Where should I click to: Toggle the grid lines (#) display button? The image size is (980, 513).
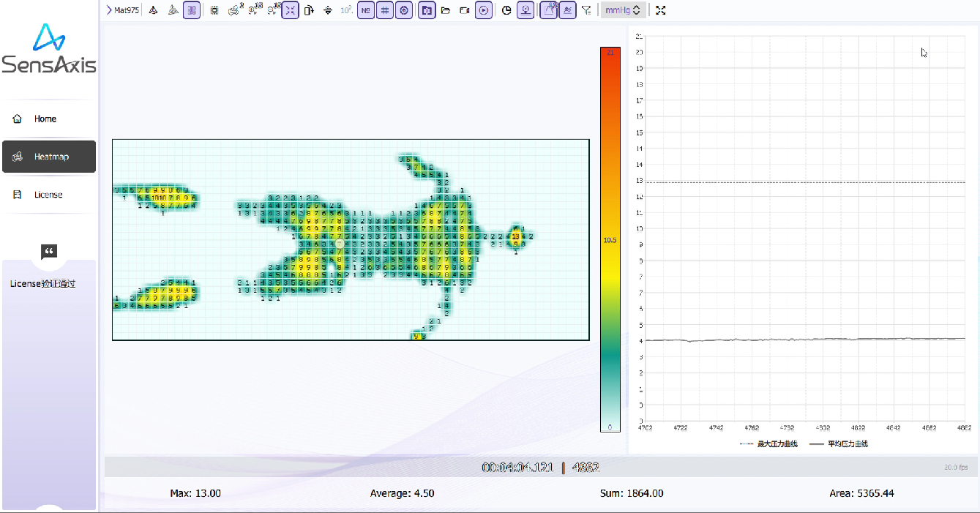pos(384,10)
